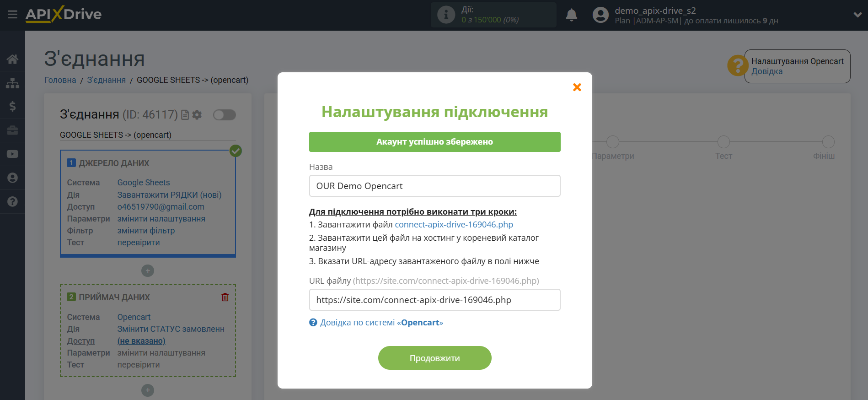868x400 pixels.
Task: Click receiver змінити налаштування text
Action: (161, 353)
